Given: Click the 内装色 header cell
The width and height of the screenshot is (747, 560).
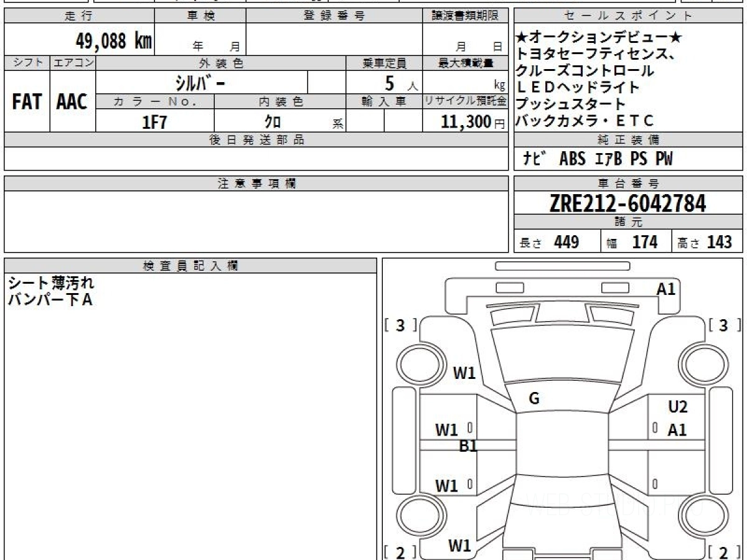Looking at the screenshot, I should [280, 101].
